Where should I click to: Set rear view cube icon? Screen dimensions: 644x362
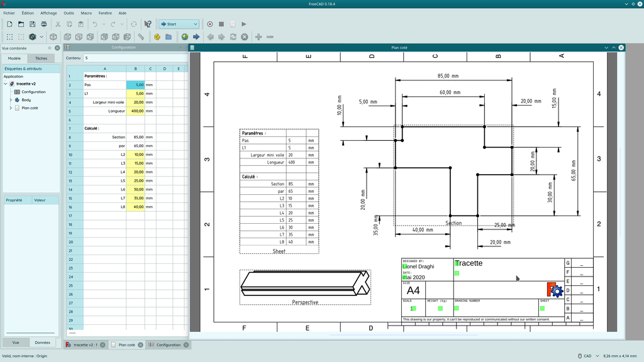pos(104,37)
